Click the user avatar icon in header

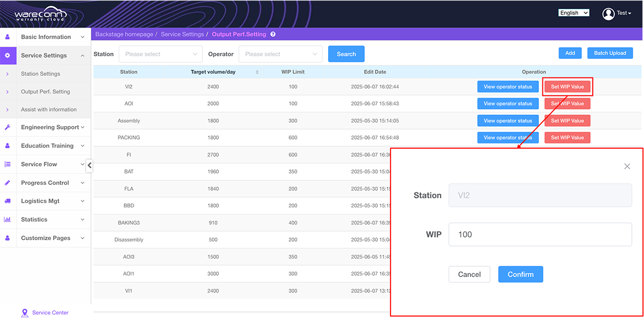608,14
